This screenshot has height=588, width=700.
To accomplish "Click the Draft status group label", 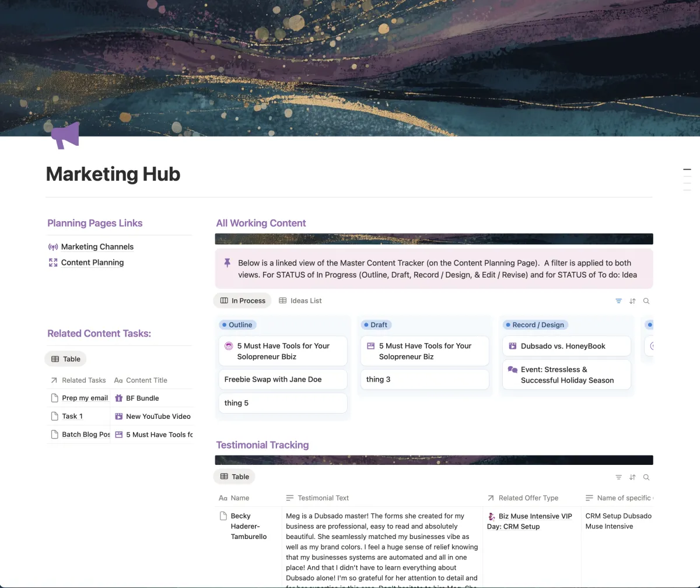I will (x=375, y=325).
